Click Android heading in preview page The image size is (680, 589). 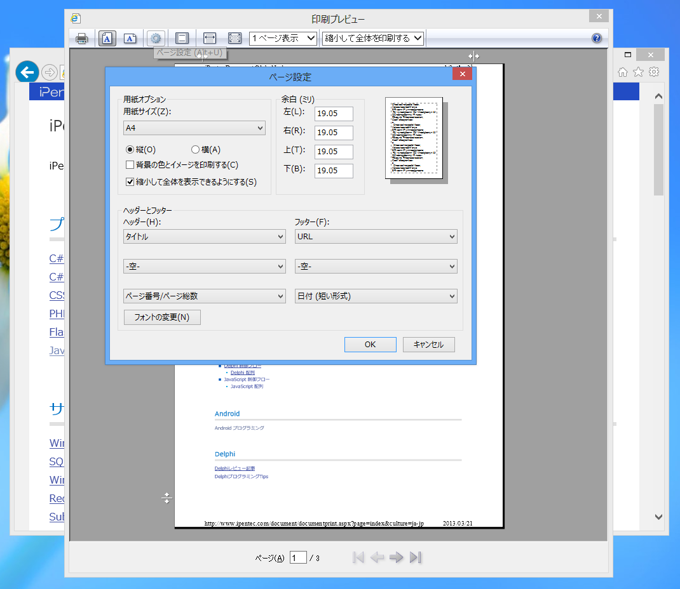[227, 414]
